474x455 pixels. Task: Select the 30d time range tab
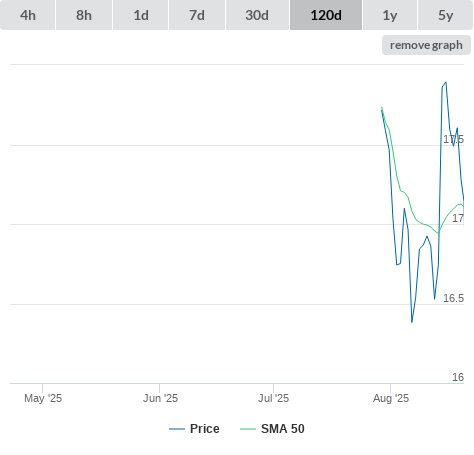(257, 15)
